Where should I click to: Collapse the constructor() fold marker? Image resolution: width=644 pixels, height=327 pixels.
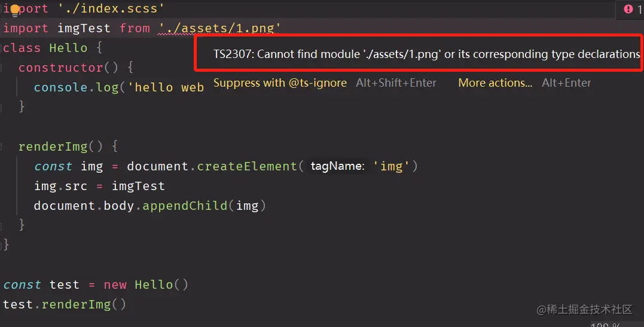[x=2, y=68]
